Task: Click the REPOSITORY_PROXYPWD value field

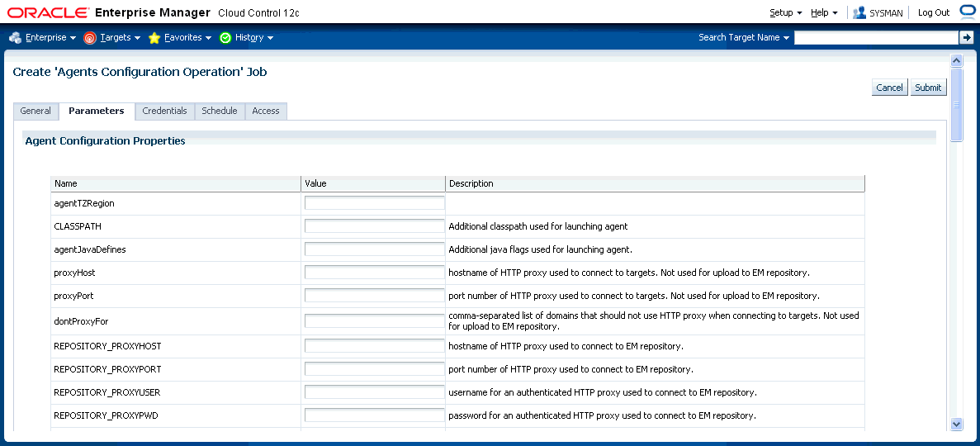Action: (x=374, y=415)
